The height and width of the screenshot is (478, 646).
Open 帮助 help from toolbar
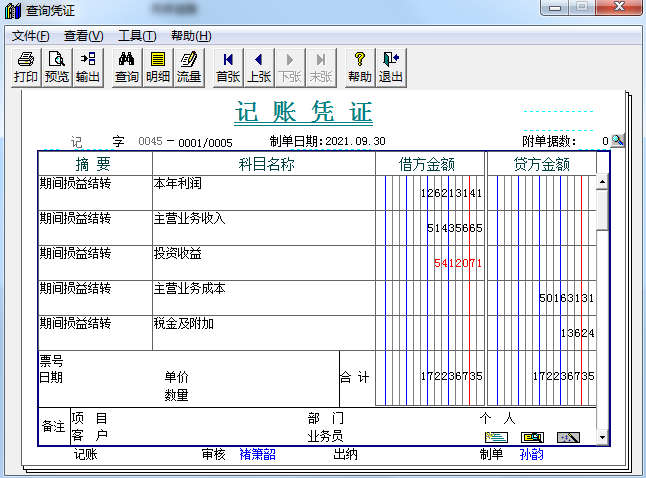click(360, 68)
